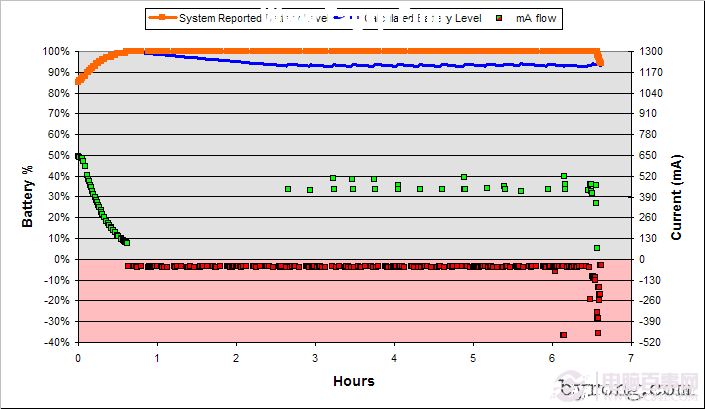The image size is (705, 409).
Task: Click the 0% label on battery axis
Action: [x=62, y=259]
